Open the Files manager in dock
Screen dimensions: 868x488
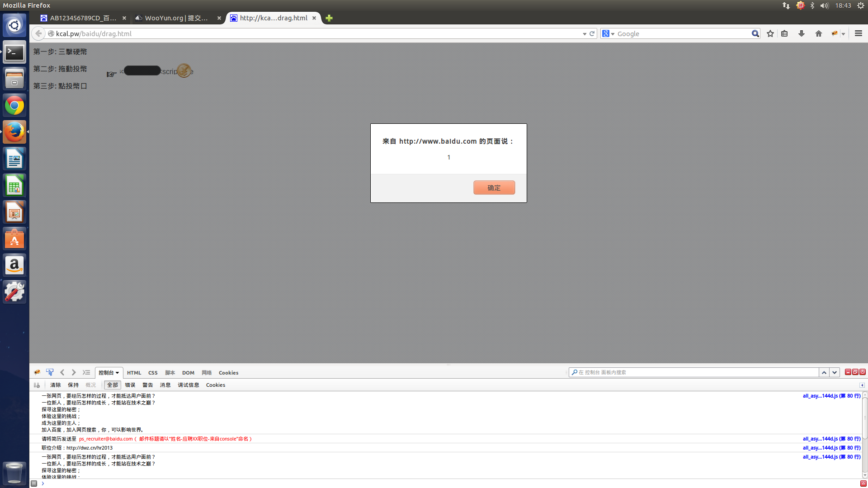point(14,79)
